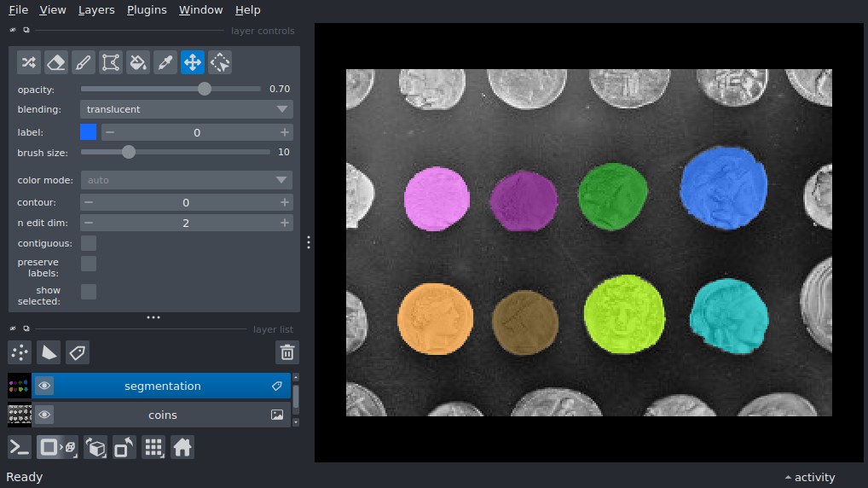Open the IPython console

coord(20,448)
